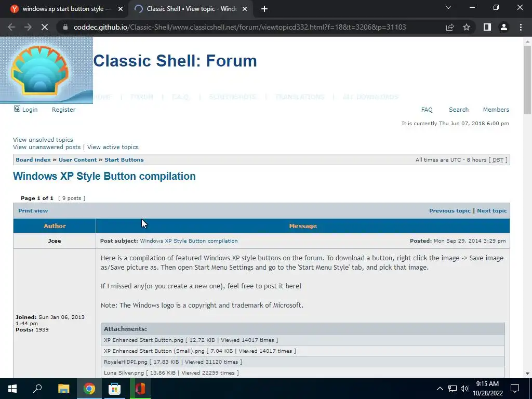Image resolution: width=532 pixels, height=399 pixels.
Task: Click author name Jcee
Action: [x=54, y=241]
